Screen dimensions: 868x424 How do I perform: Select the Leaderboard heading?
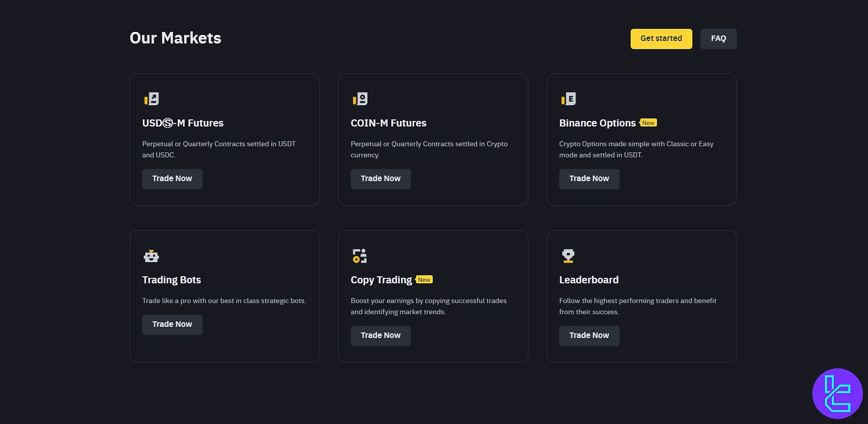589,280
